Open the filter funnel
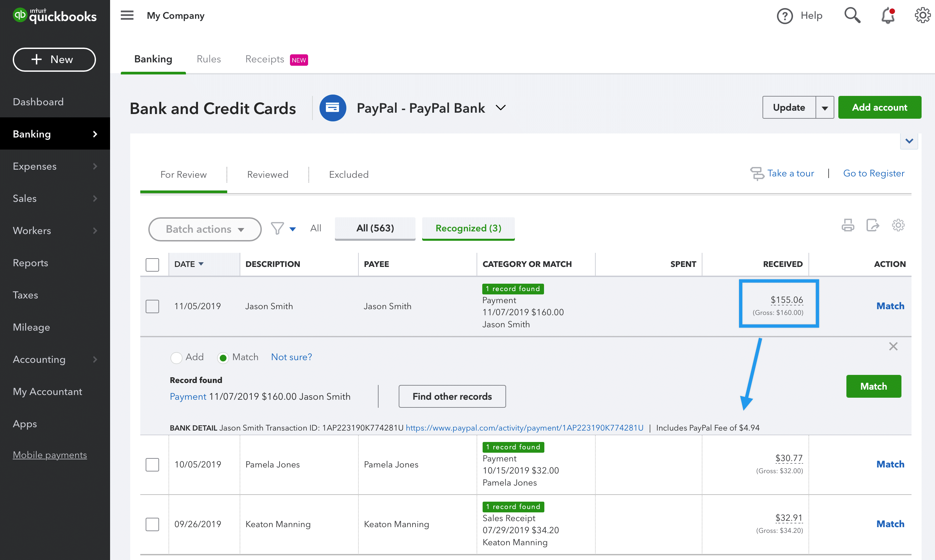Image resolution: width=935 pixels, height=560 pixels. [277, 228]
